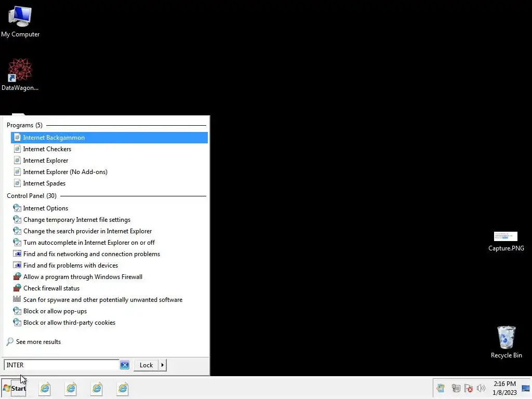Select the Capture.PNG file on desktop
This screenshot has width=532, height=399.
coord(506,242)
